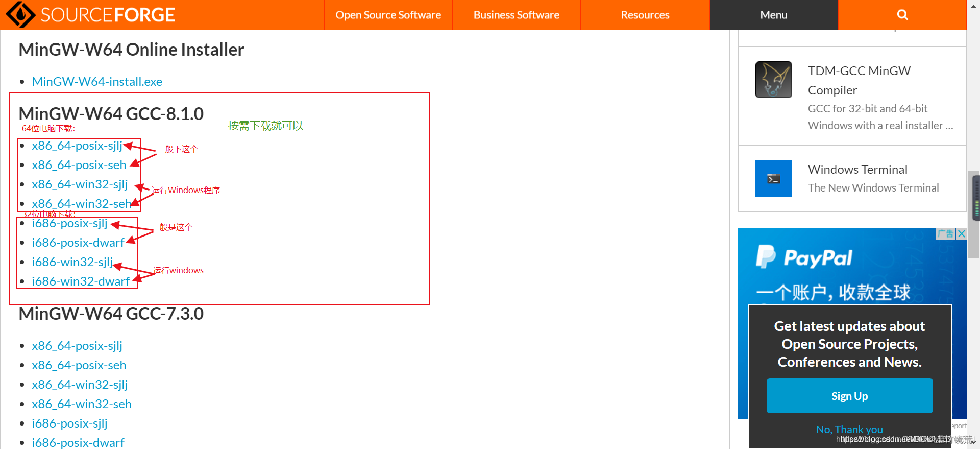The image size is (980, 449).
Task: Open GCC-8.1.0 x86_64-win32-sjlj link
Action: [80, 184]
